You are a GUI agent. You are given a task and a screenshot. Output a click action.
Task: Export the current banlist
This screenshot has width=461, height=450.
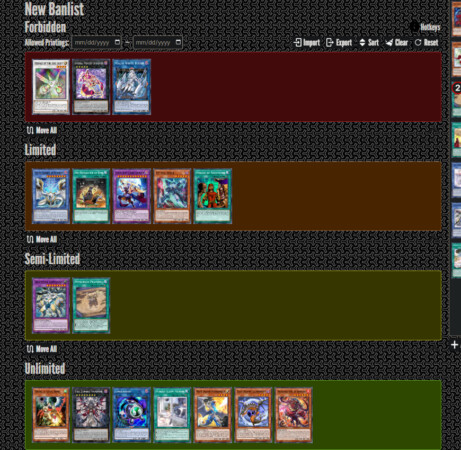[x=339, y=43]
